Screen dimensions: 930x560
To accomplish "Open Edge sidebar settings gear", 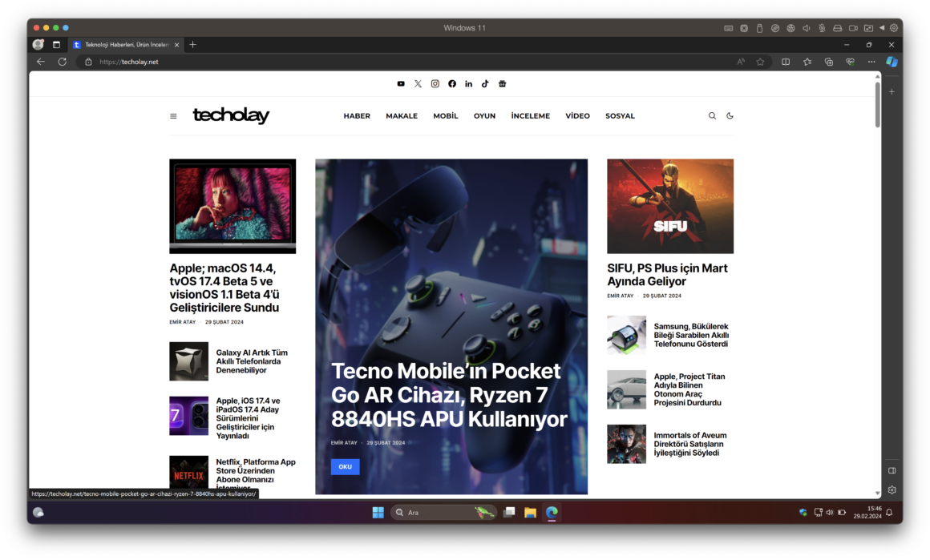I will click(x=892, y=490).
